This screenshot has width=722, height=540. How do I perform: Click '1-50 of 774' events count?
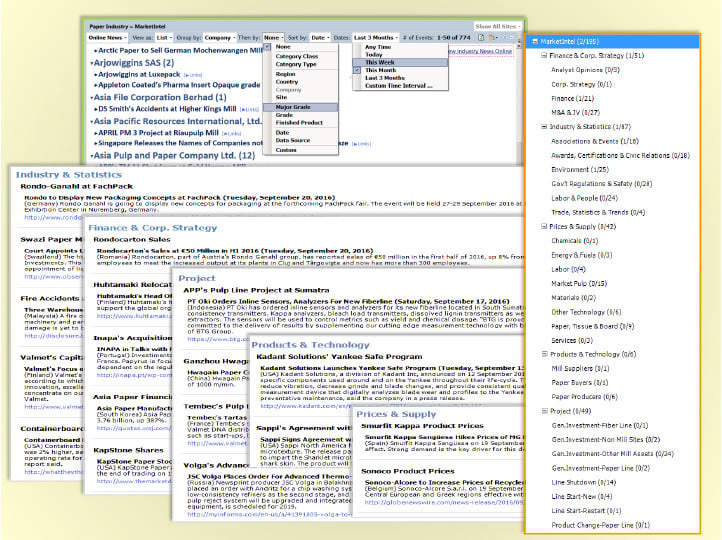454,38
